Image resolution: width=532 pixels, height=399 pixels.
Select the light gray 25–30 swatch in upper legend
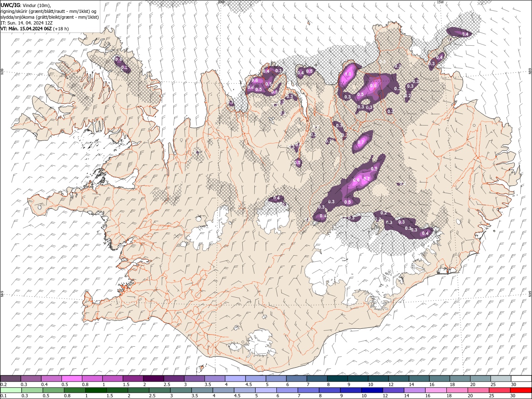tap(501, 379)
